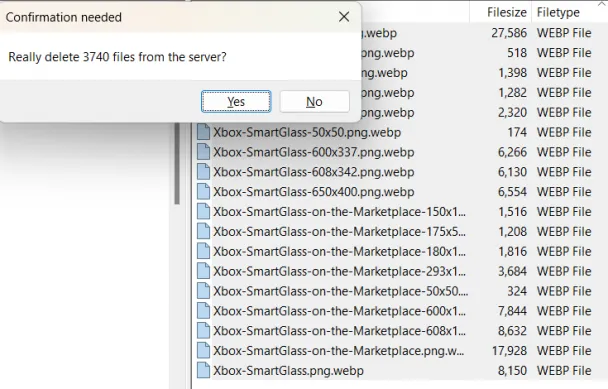Select file name Xbox-SmartGlass-600x337.png.webp
Image resolution: width=608 pixels, height=389 pixels.
coord(313,152)
